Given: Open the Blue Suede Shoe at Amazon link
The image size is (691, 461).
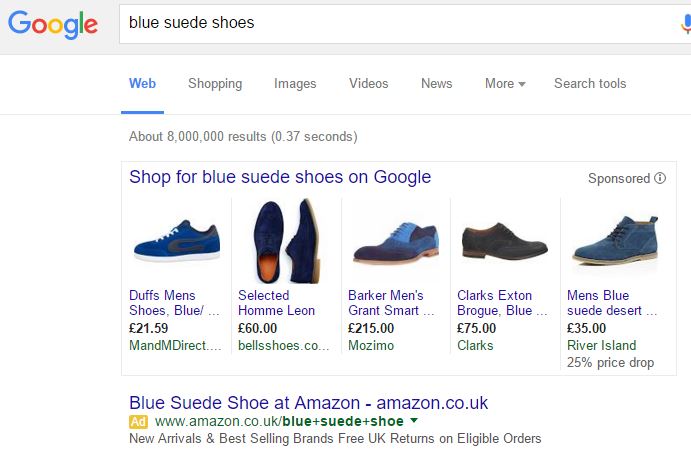Looking at the screenshot, I should point(308,403).
